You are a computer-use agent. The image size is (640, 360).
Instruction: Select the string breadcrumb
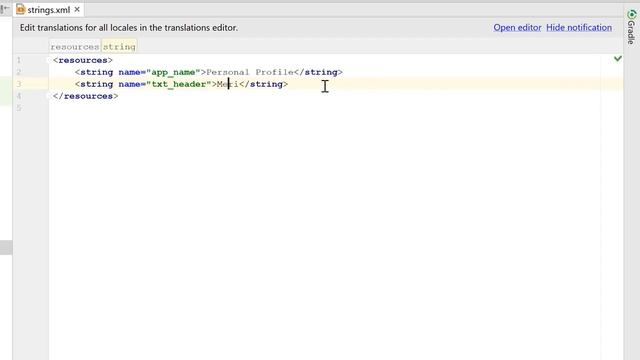(x=119, y=47)
